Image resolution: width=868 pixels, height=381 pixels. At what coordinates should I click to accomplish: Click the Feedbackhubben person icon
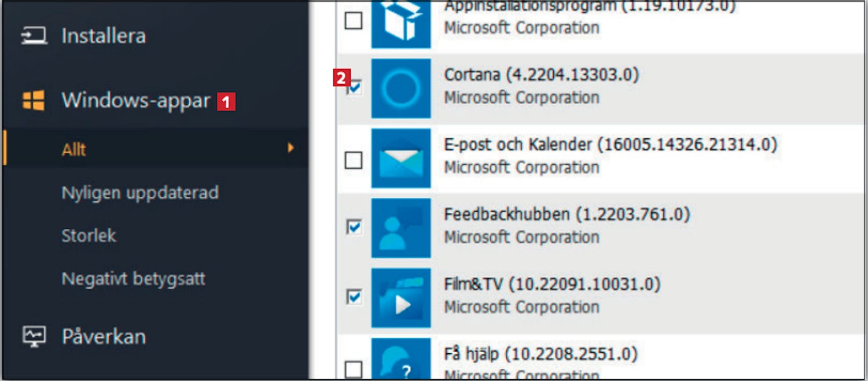(401, 228)
